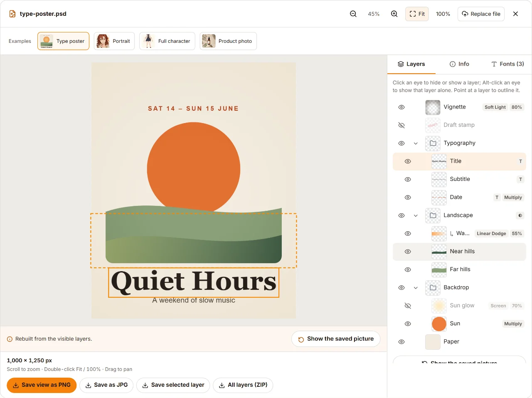This screenshot has height=398, width=532.
Task: Show the hidden Sun glow layer
Action: point(408,306)
